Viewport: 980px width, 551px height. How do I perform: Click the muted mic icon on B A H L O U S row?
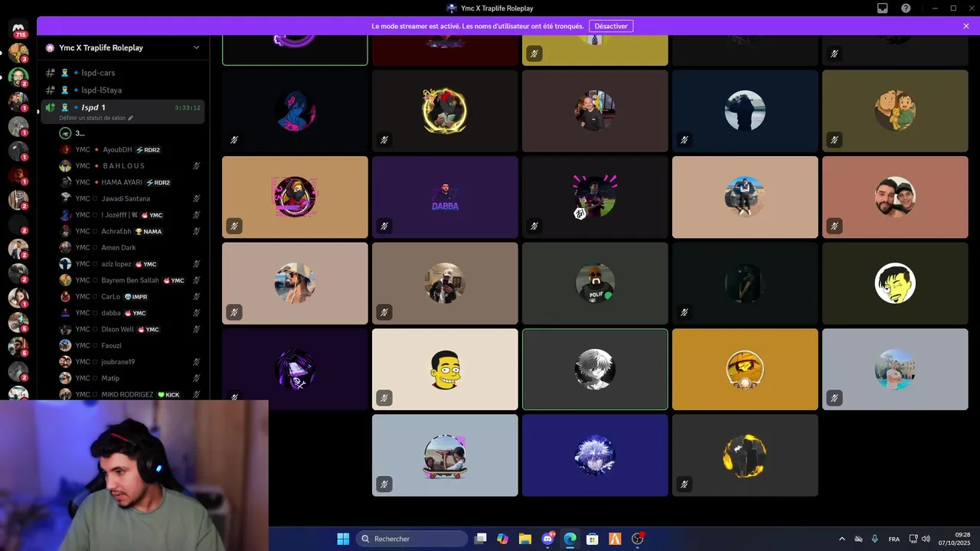tap(197, 166)
